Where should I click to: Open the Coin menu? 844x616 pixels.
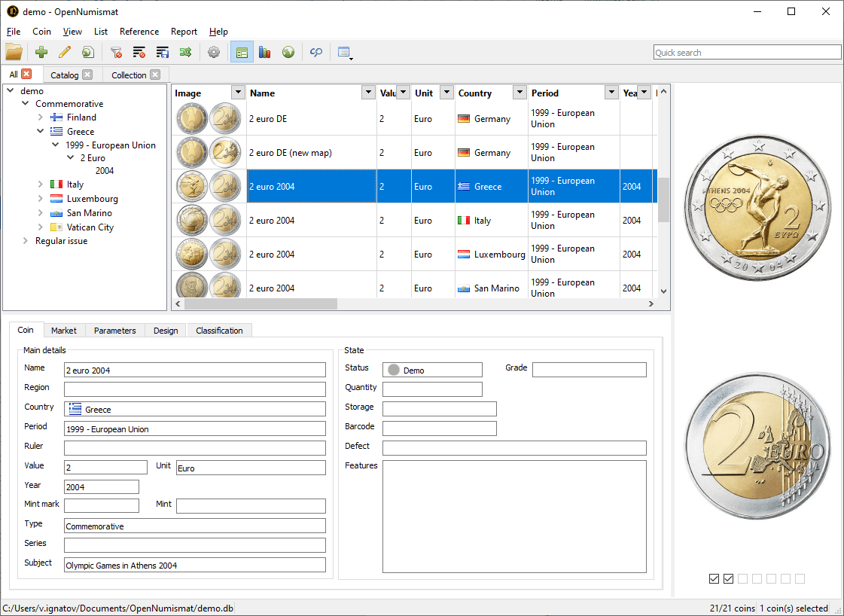pyautogui.click(x=41, y=32)
